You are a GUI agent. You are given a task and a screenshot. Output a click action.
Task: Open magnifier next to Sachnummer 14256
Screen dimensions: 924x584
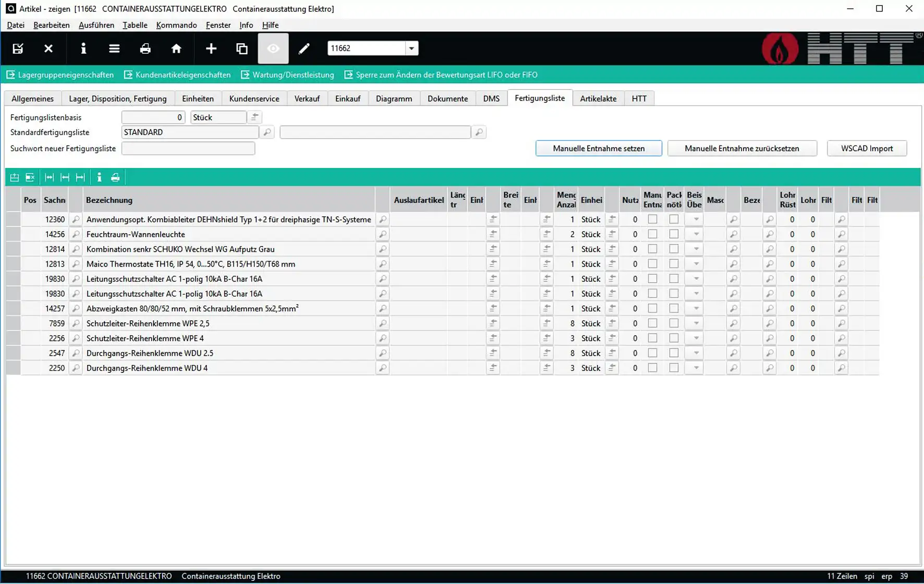click(76, 234)
